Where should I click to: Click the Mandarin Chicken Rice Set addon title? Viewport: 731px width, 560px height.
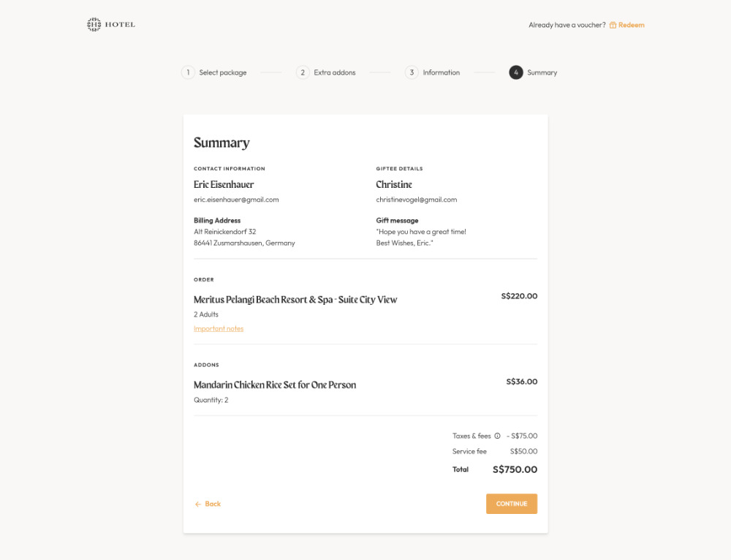pyautogui.click(x=275, y=383)
